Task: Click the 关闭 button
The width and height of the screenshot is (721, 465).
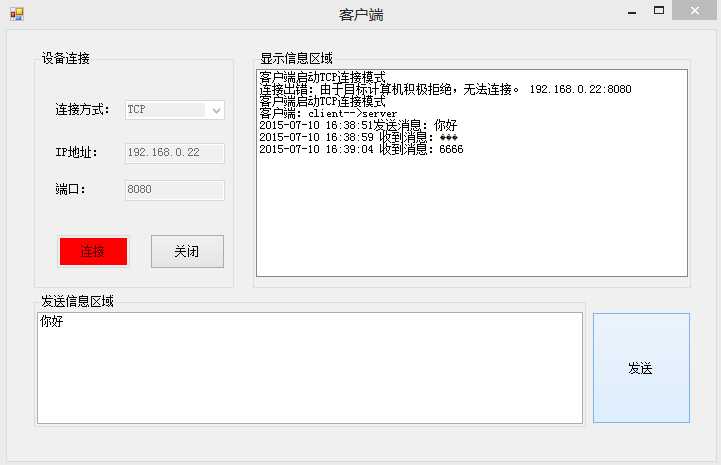Action: [187, 252]
